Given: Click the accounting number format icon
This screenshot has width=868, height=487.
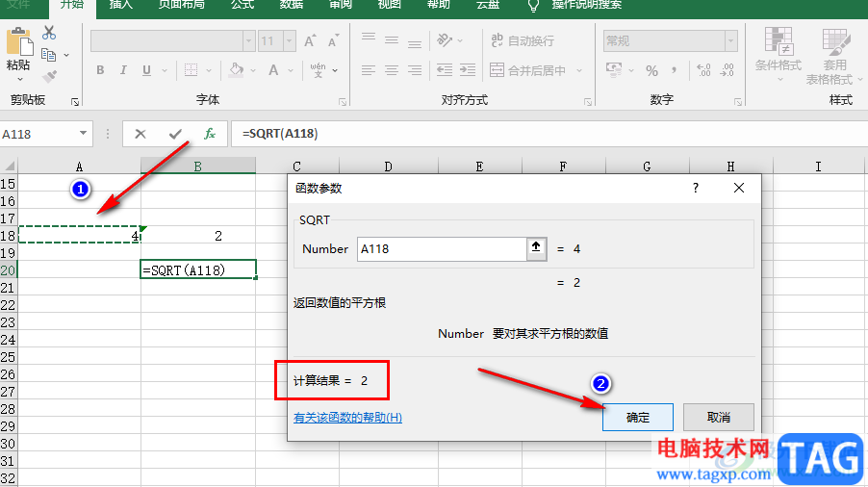Looking at the screenshot, I should tap(614, 70).
